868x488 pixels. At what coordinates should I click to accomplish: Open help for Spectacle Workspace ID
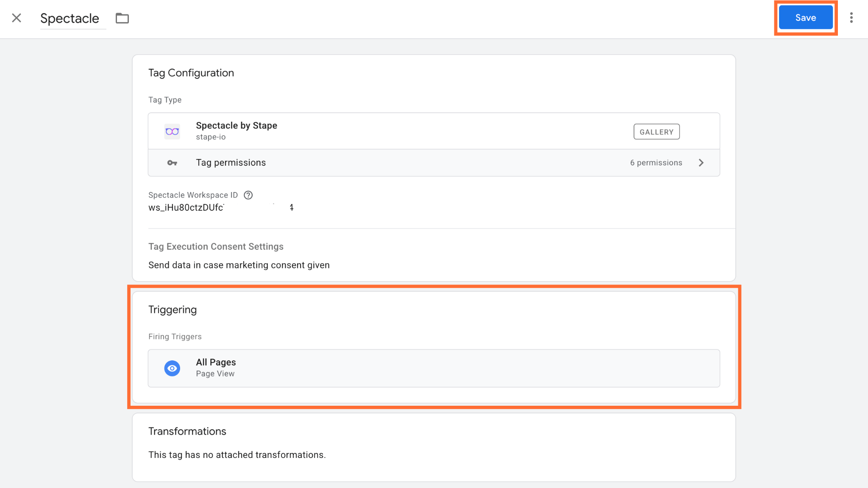tap(248, 195)
